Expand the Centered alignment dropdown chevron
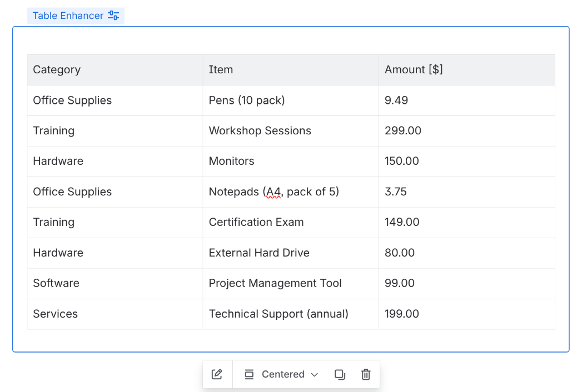The height and width of the screenshot is (392, 582). pyautogui.click(x=315, y=375)
